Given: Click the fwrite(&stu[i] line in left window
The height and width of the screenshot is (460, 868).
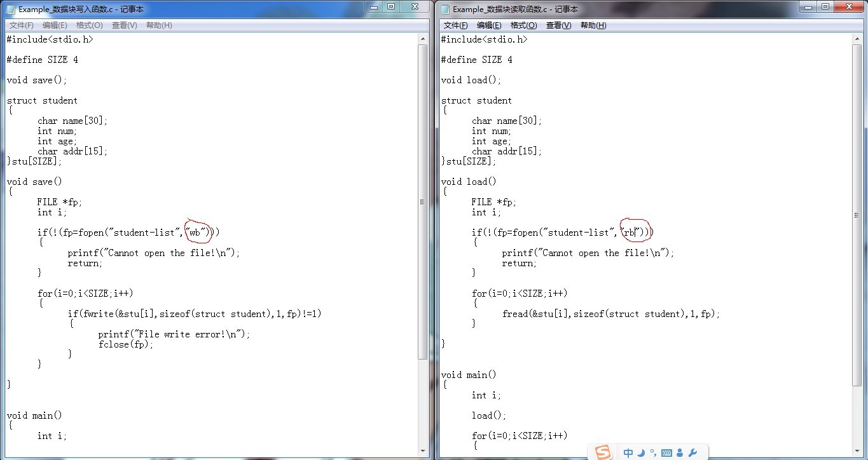Looking at the screenshot, I should [x=195, y=314].
